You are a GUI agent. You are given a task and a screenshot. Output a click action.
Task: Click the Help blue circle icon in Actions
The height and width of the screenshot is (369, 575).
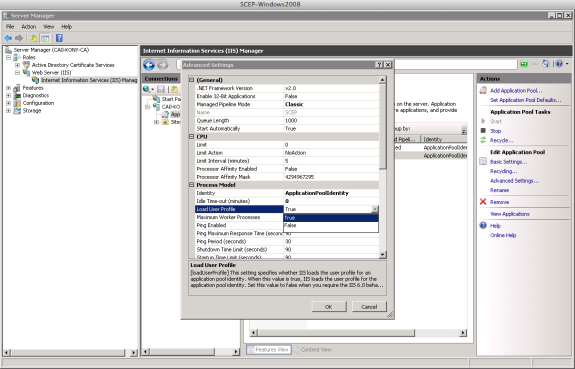pyautogui.click(x=483, y=226)
